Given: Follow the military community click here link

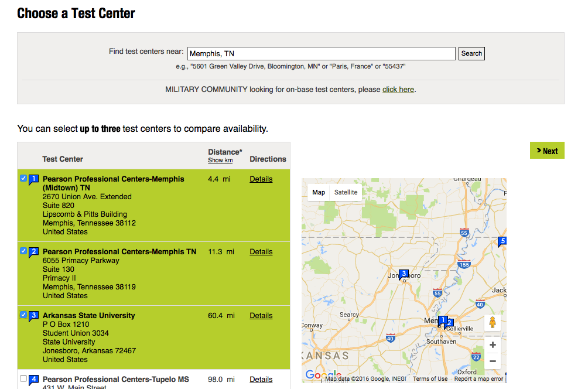Looking at the screenshot, I should point(398,89).
